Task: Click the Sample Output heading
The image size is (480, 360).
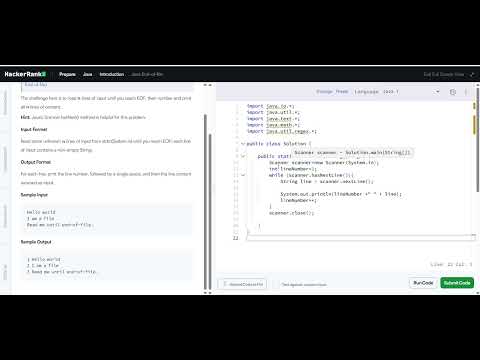Action: [x=36, y=242]
